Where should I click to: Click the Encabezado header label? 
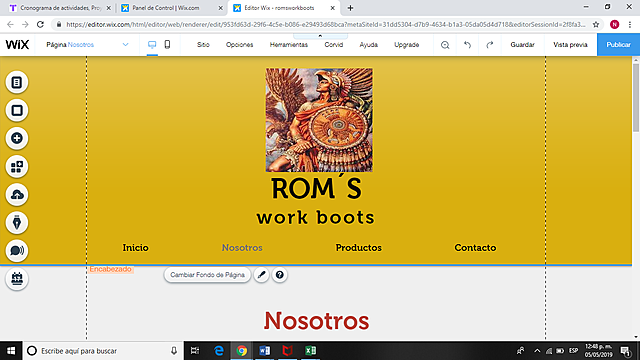[x=111, y=269]
